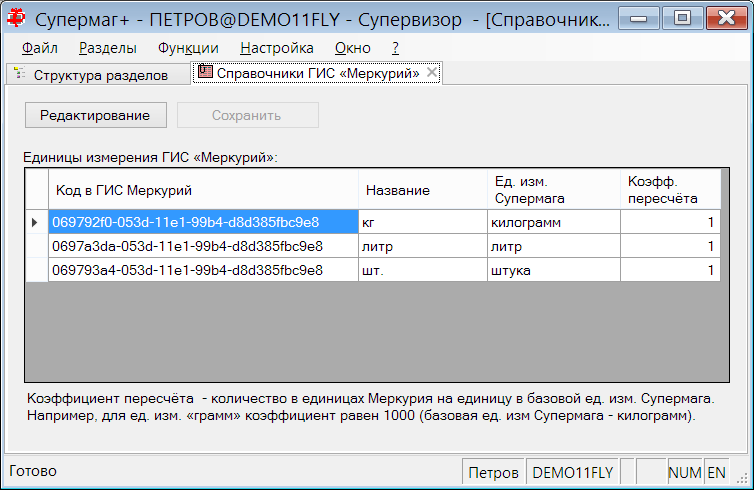
Task: Select the шт. row header selector
Action: click(37, 270)
